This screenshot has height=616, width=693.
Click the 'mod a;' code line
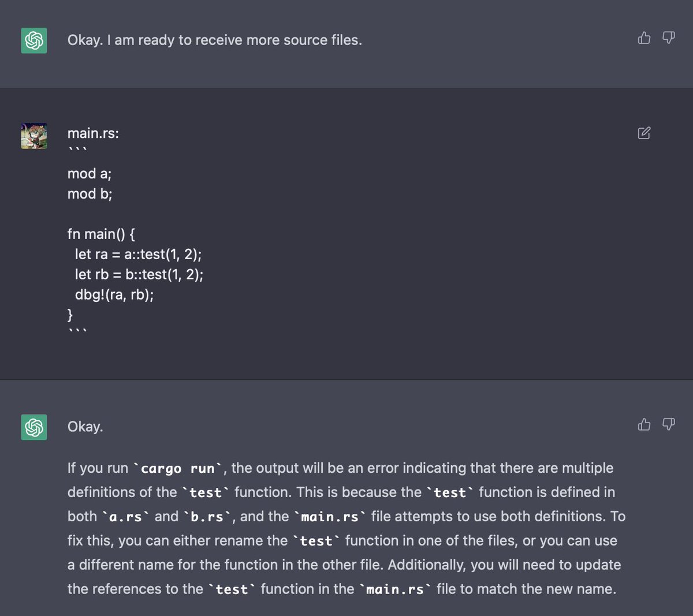[x=90, y=174]
